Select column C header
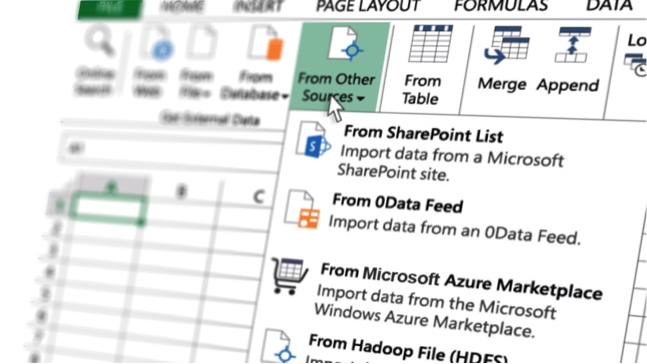The image size is (647, 364). click(x=258, y=196)
